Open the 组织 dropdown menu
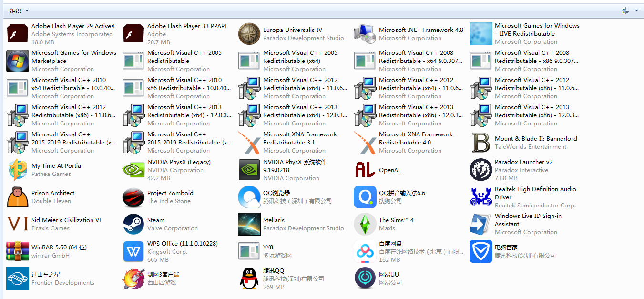This screenshot has height=299, width=644. 20,10
